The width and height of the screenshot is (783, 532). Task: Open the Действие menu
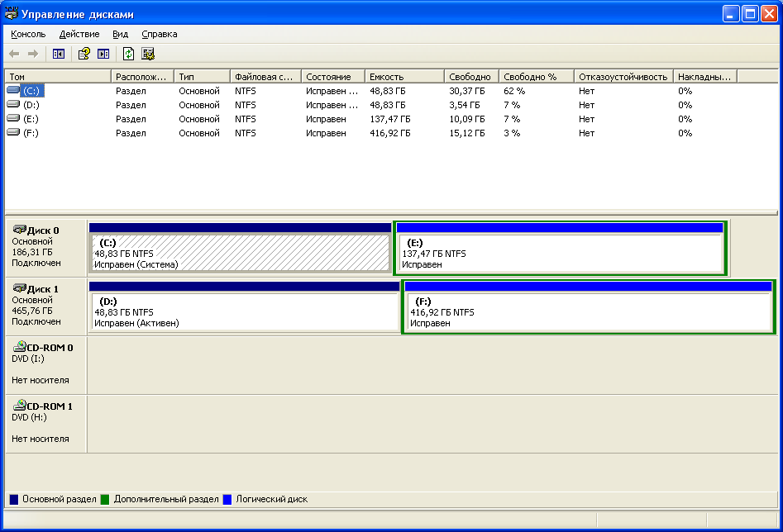(x=79, y=34)
